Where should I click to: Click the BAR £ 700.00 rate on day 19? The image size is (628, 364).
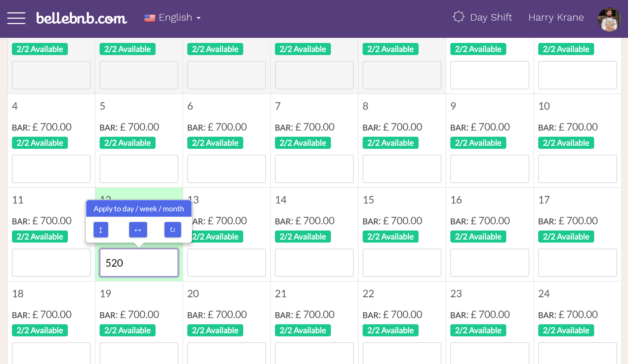[x=129, y=315]
